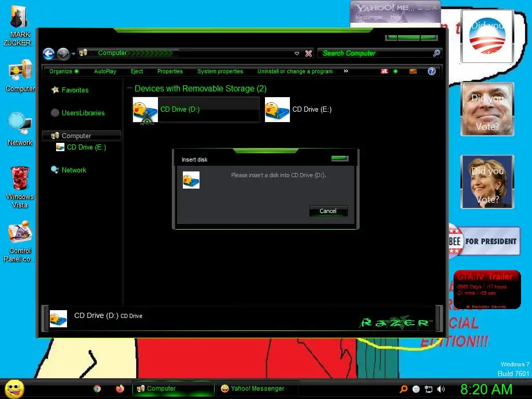This screenshot has height=399, width=532.
Task: Click the blue Help question mark icon
Action: click(432, 71)
